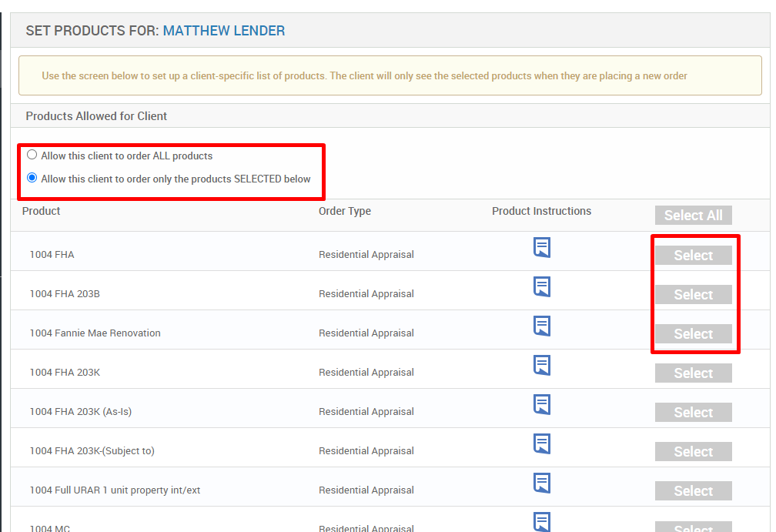The width and height of the screenshot is (776, 532).
Task: Select the 1004 FHA 203B product
Action: point(693,294)
